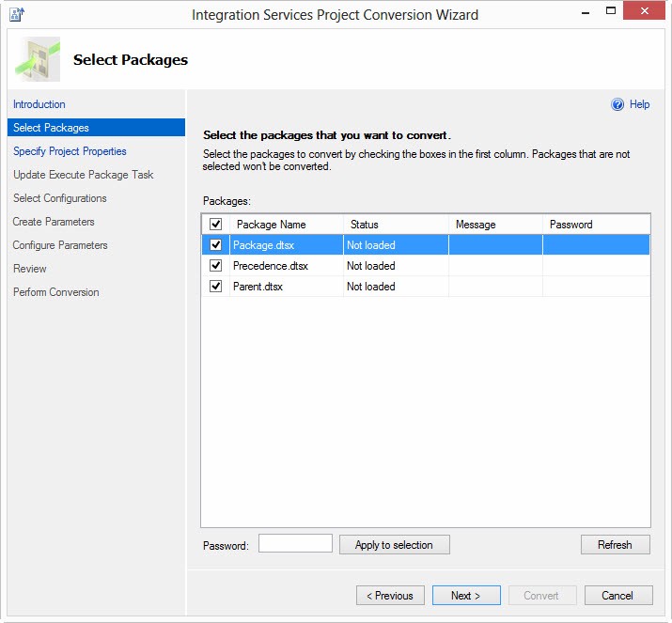Select the Package.dtsx row name
The height and width of the screenshot is (623, 672).
[x=263, y=245]
